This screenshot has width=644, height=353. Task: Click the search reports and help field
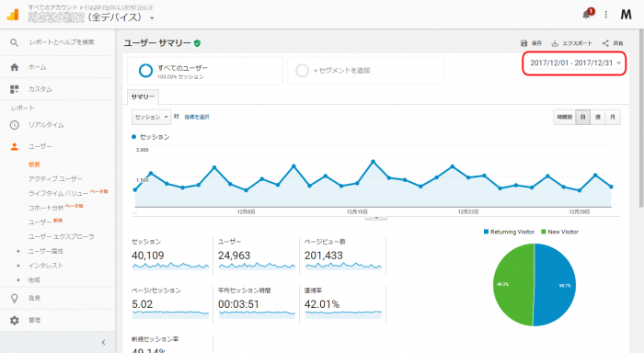coord(62,42)
